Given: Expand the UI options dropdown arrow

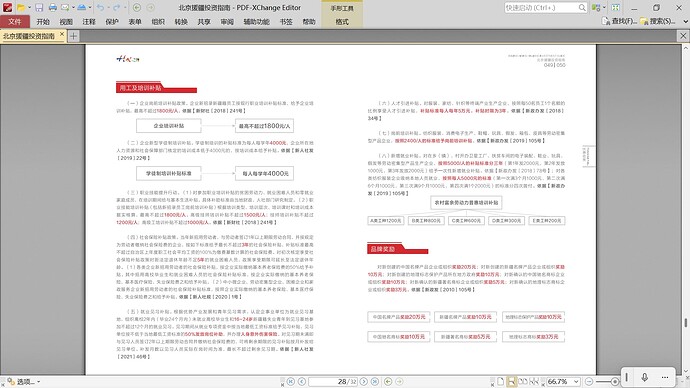Looking at the screenshot, I should click(604, 7).
